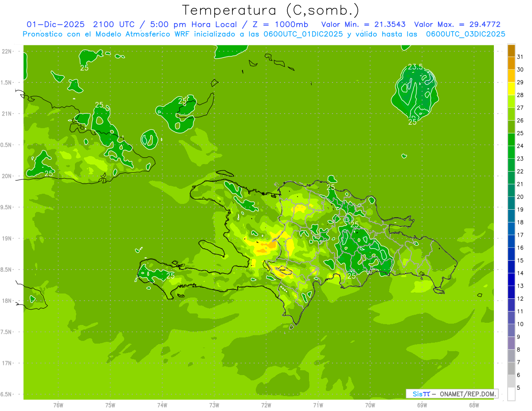
Task: Click valid-until time "0600UTC_03DIC2025"
Action: pos(465,34)
